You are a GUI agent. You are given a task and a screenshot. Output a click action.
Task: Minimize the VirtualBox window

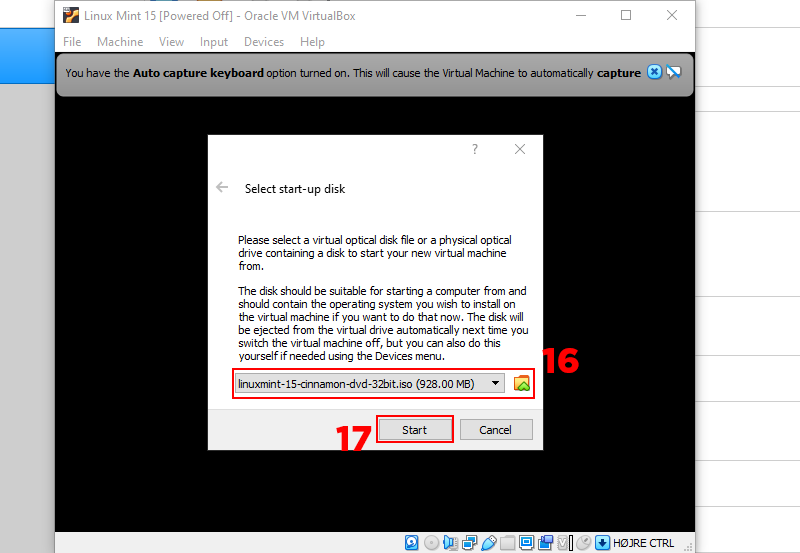coord(581,15)
